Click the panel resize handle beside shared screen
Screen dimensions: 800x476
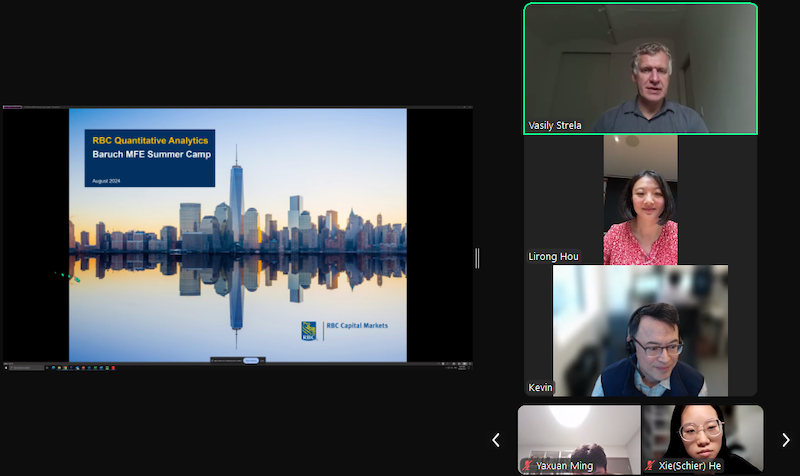coord(477,258)
